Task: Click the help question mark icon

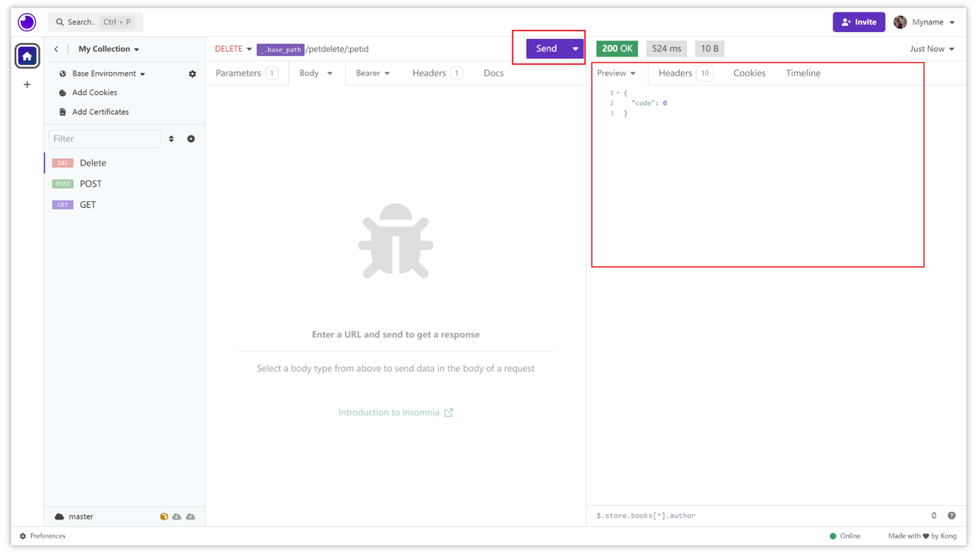Action: point(952,516)
